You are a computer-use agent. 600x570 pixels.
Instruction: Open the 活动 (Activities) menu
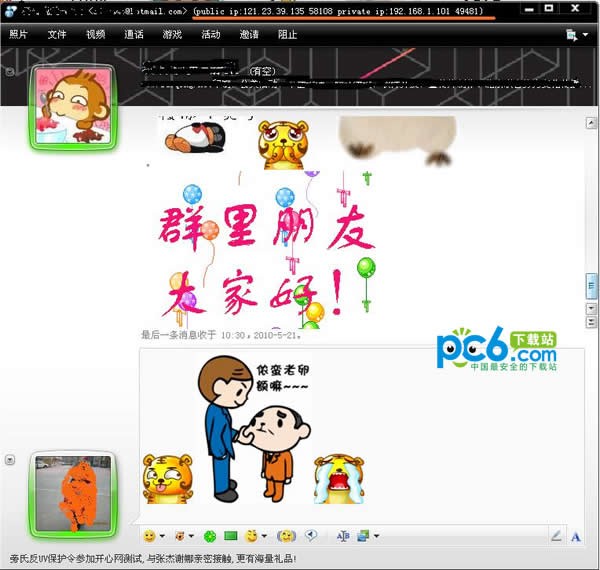pos(211,34)
